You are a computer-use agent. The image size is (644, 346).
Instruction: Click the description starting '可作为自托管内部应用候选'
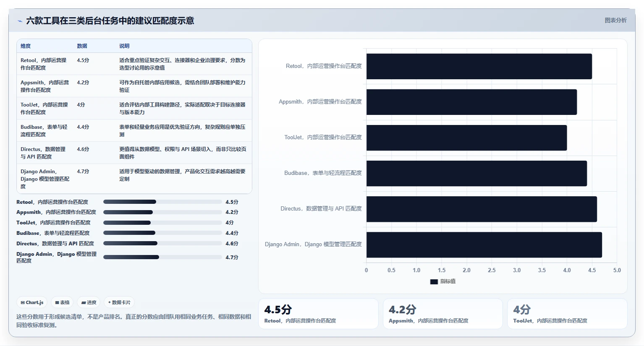click(x=182, y=86)
